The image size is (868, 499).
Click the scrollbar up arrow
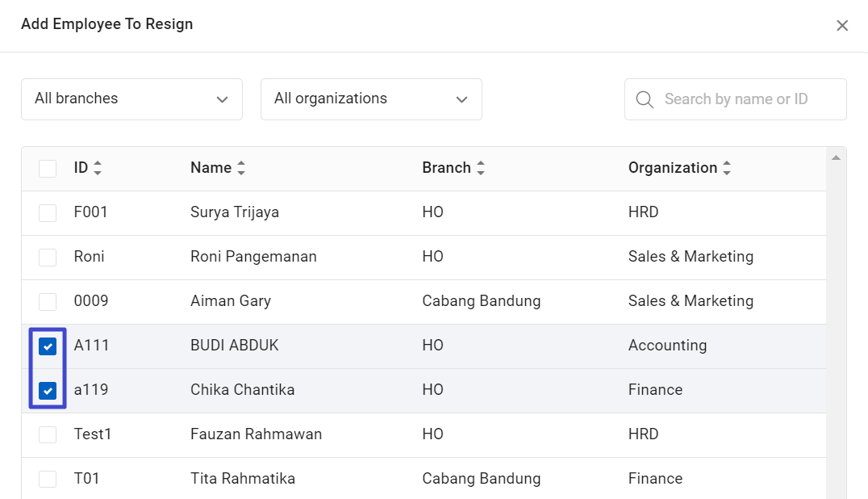coord(836,157)
